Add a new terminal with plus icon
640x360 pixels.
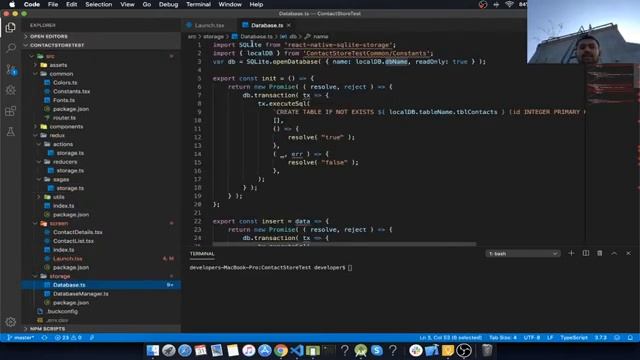pos(571,253)
